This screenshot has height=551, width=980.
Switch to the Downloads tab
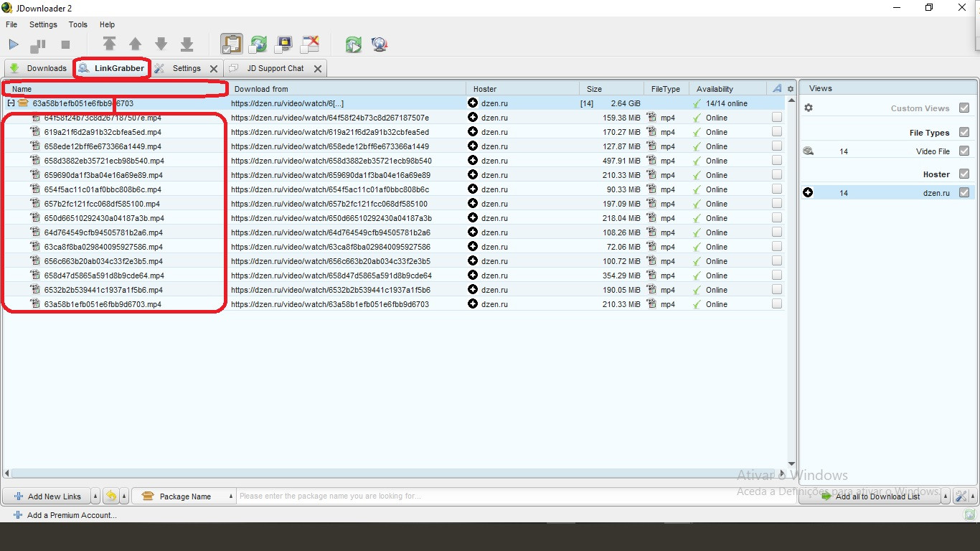[39, 68]
